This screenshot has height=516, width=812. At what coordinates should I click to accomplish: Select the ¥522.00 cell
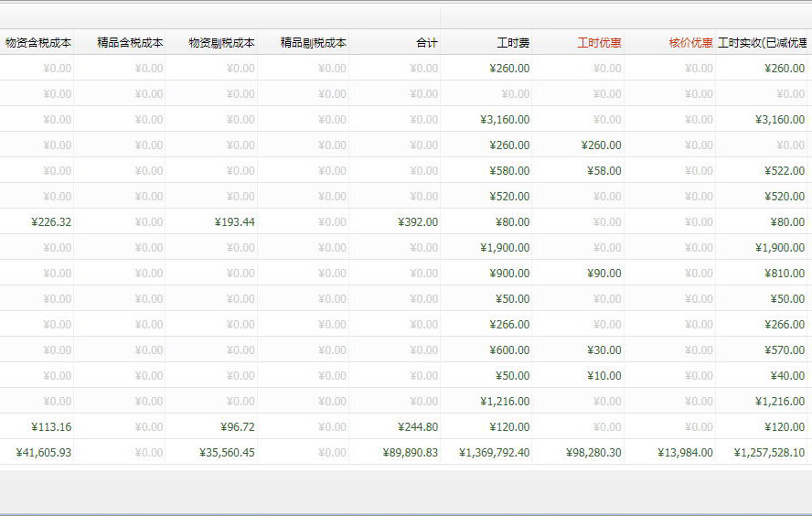tap(785, 171)
